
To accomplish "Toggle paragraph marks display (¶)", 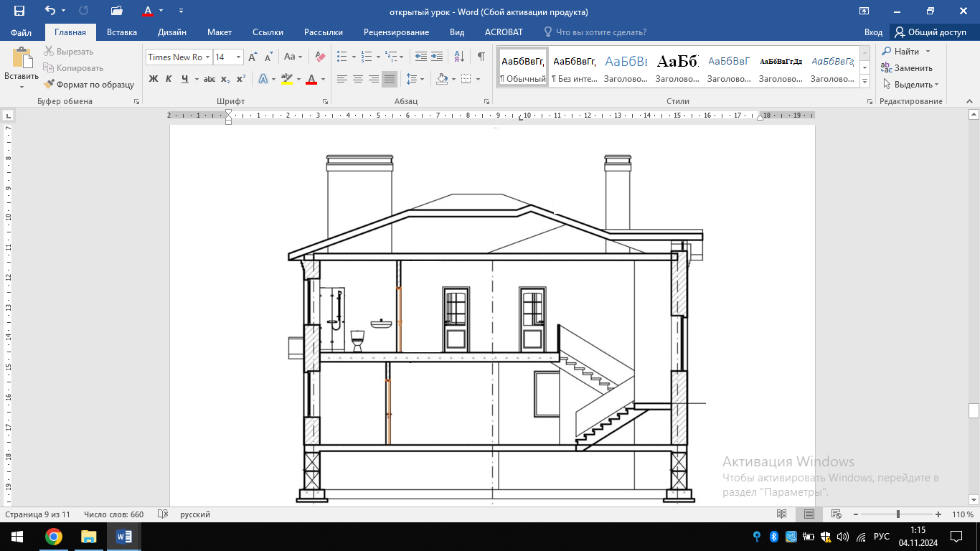I will (x=481, y=57).
